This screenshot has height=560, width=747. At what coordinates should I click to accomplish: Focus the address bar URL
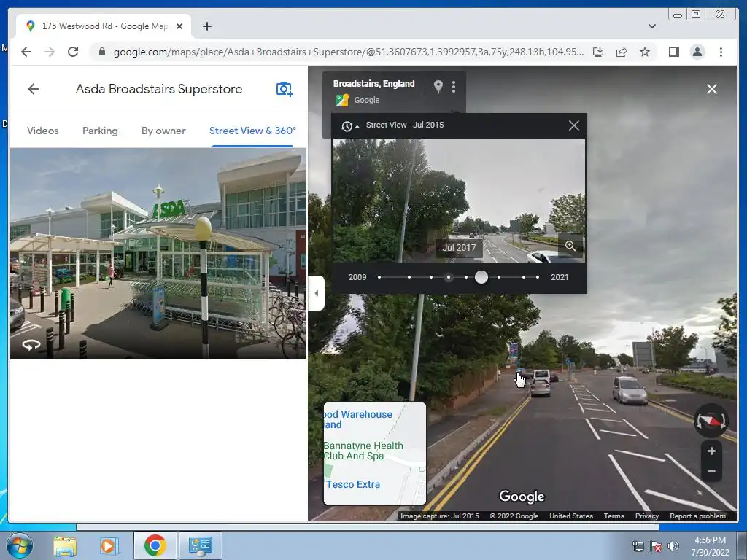348,52
